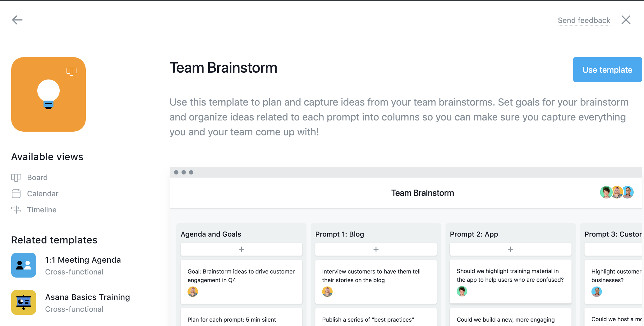Click the Team Brainstorm preview board title
This screenshot has width=644, height=326.
(x=422, y=193)
